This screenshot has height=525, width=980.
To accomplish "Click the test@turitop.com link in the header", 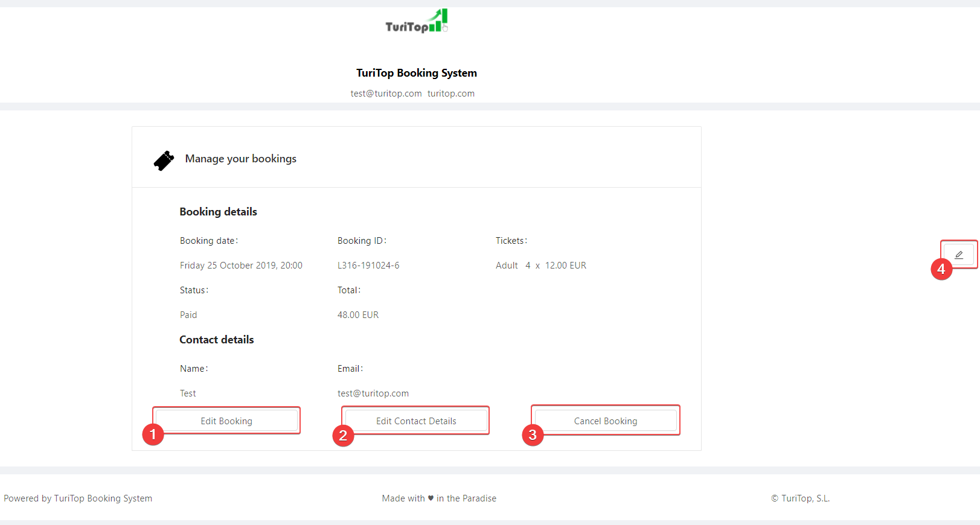I will [386, 94].
